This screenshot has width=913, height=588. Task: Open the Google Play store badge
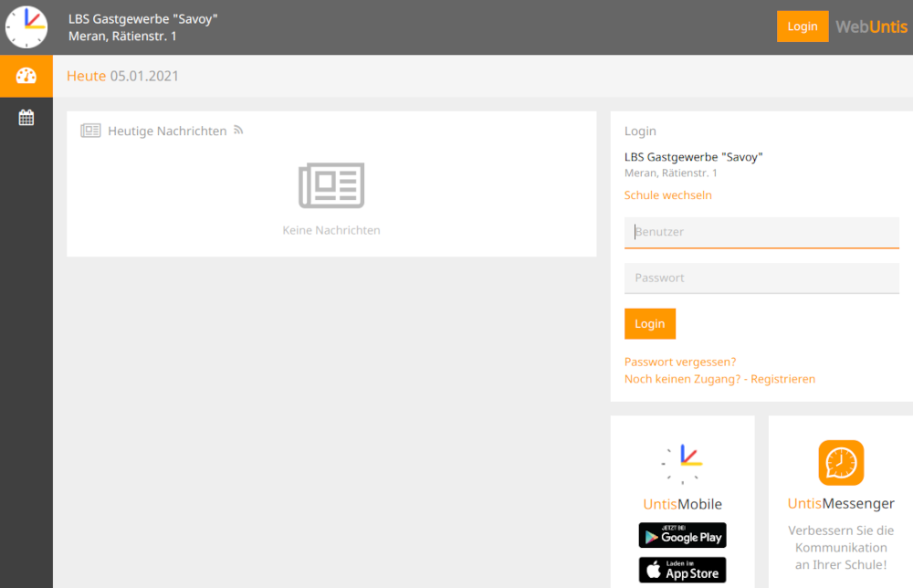pos(682,536)
